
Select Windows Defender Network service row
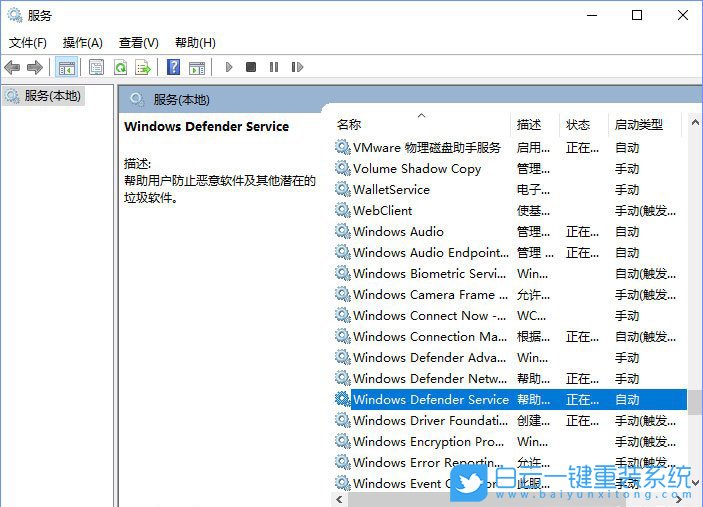510,379
